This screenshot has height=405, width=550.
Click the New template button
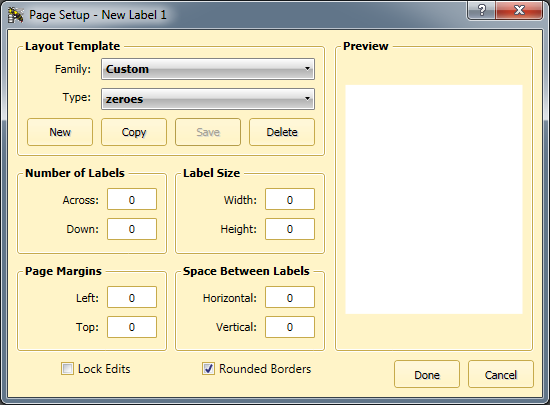click(60, 132)
